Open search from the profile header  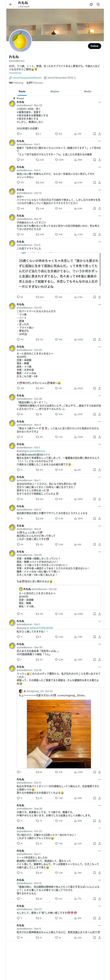98,5
